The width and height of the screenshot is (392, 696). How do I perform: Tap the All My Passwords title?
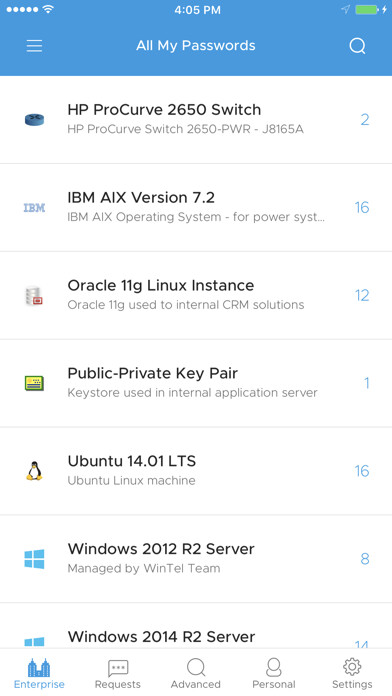tap(196, 46)
